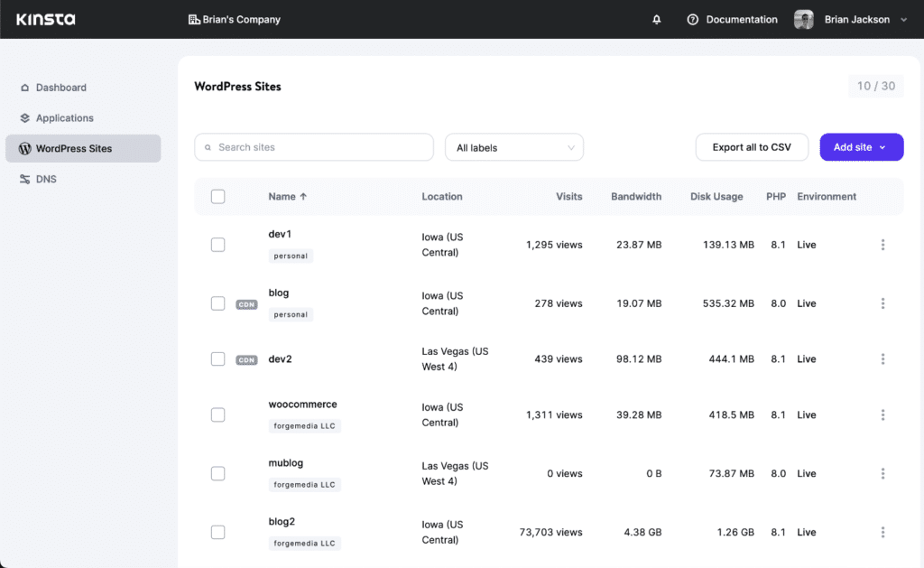Click the Visits column header
Screen dimensions: 924x568
(x=568, y=197)
